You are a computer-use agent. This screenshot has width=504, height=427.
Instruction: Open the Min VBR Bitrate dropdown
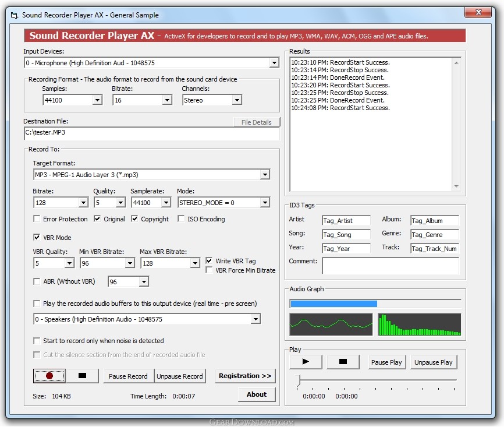[130, 263]
